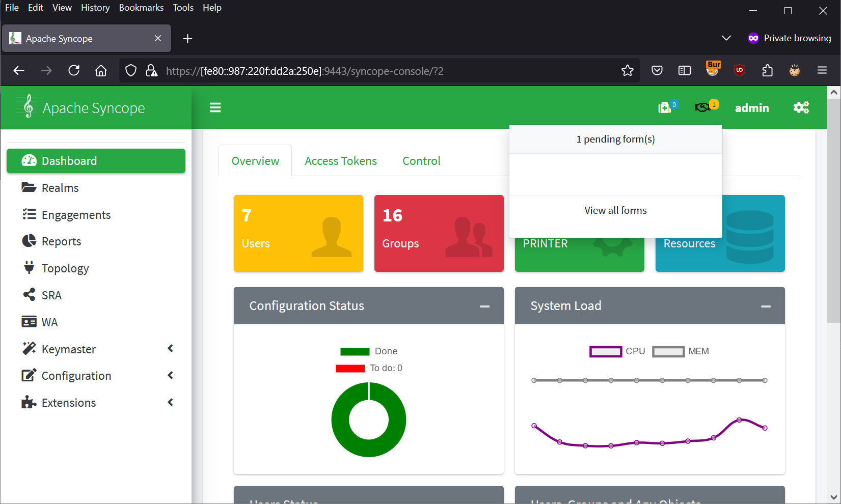Screen dimensions: 841x504
Task: Switch to the Control tab
Action: click(x=421, y=161)
